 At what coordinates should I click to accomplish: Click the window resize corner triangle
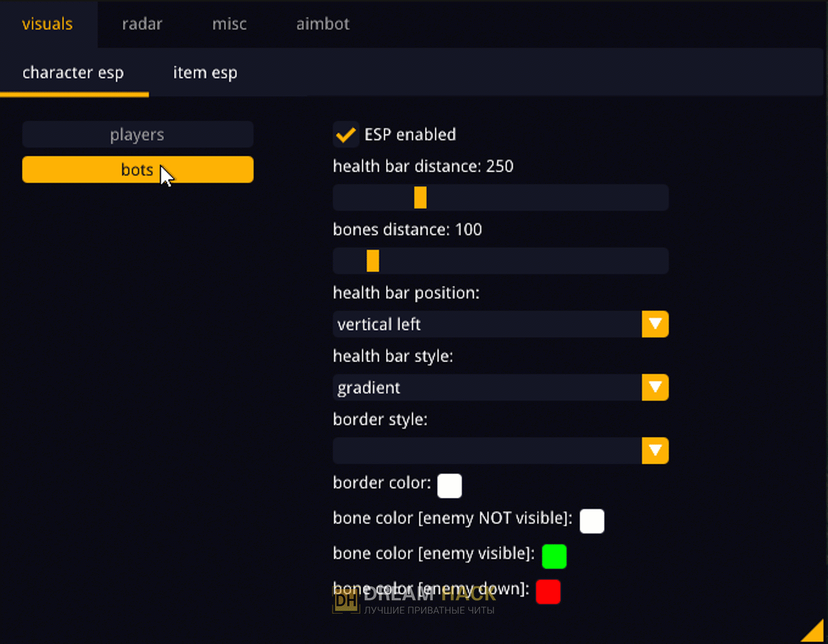coord(815,632)
